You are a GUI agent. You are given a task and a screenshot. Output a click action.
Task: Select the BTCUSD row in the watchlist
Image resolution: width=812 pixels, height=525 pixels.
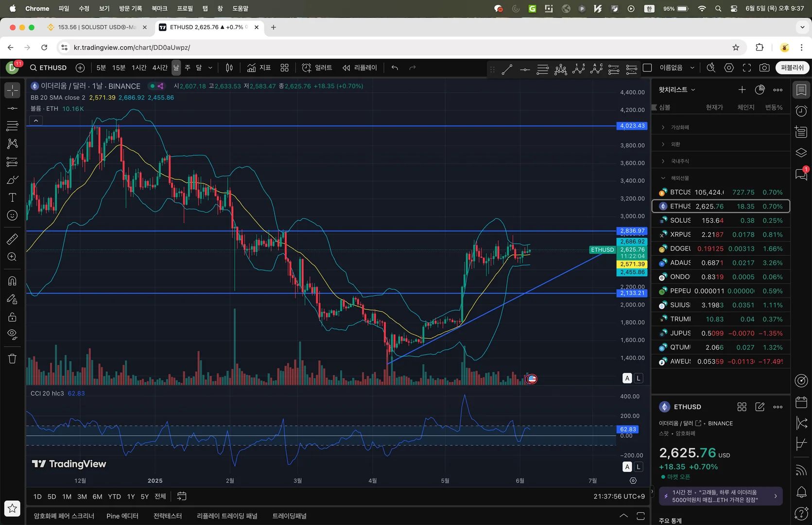click(x=721, y=192)
